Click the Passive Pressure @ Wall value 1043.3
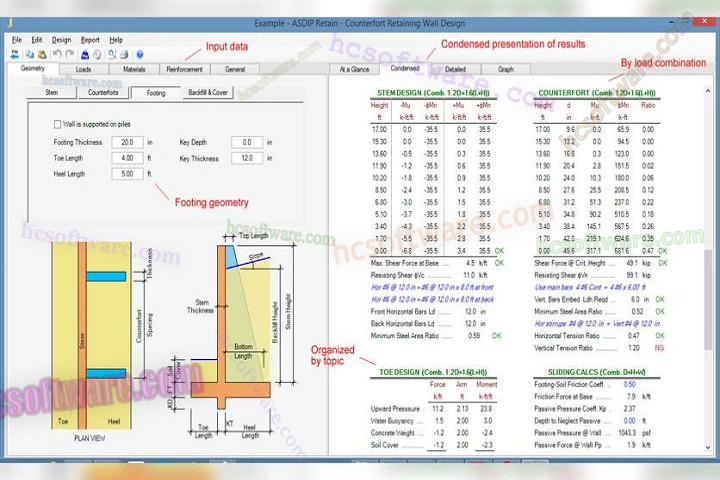The image size is (720, 480). pos(627,433)
